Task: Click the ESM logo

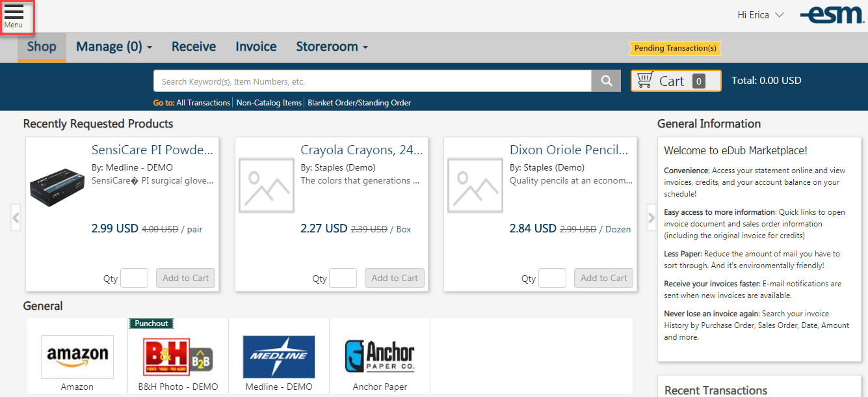Action: 832,15
